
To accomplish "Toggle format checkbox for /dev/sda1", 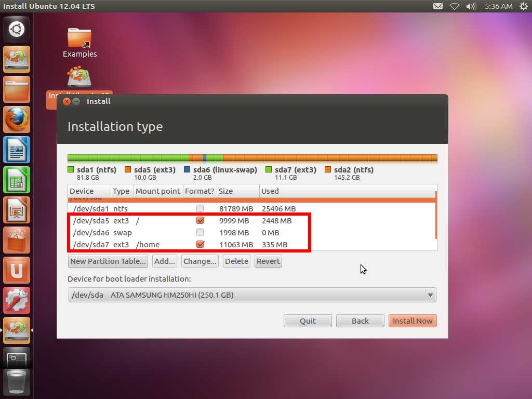I will pyautogui.click(x=200, y=208).
